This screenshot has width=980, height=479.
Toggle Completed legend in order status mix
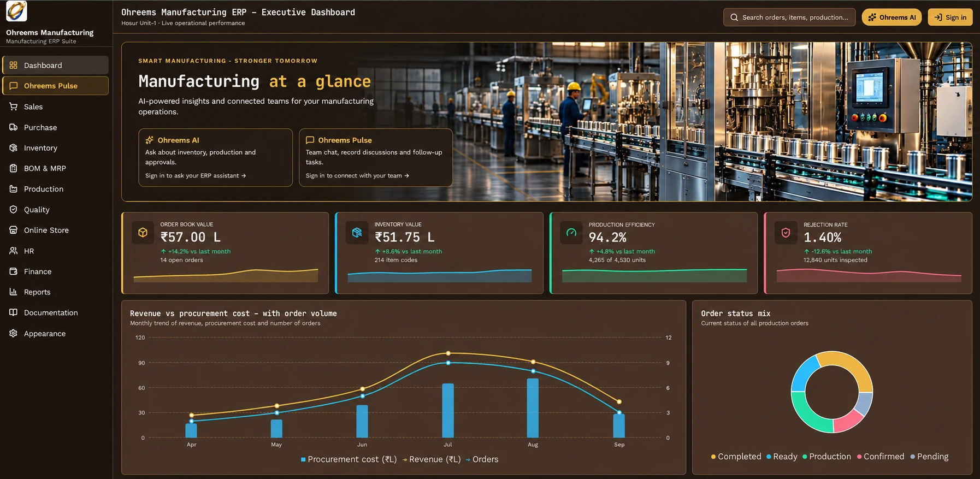pyautogui.click(x=736, y=457)
